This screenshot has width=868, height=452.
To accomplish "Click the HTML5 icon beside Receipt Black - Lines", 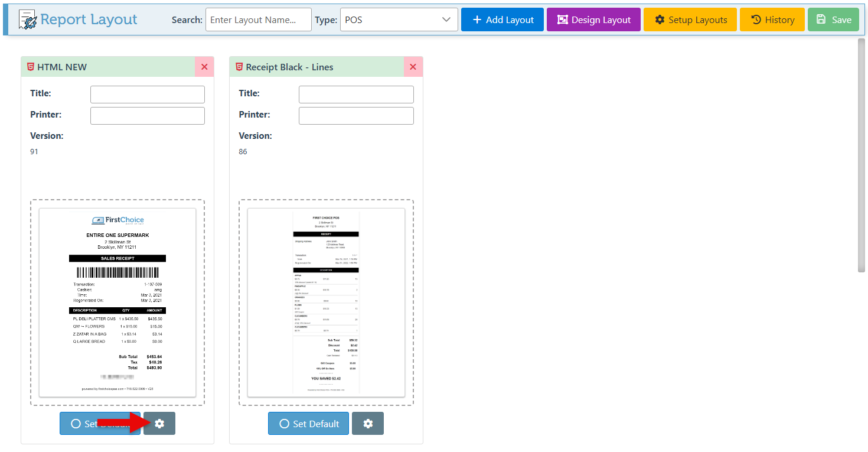I will (239, 67).
